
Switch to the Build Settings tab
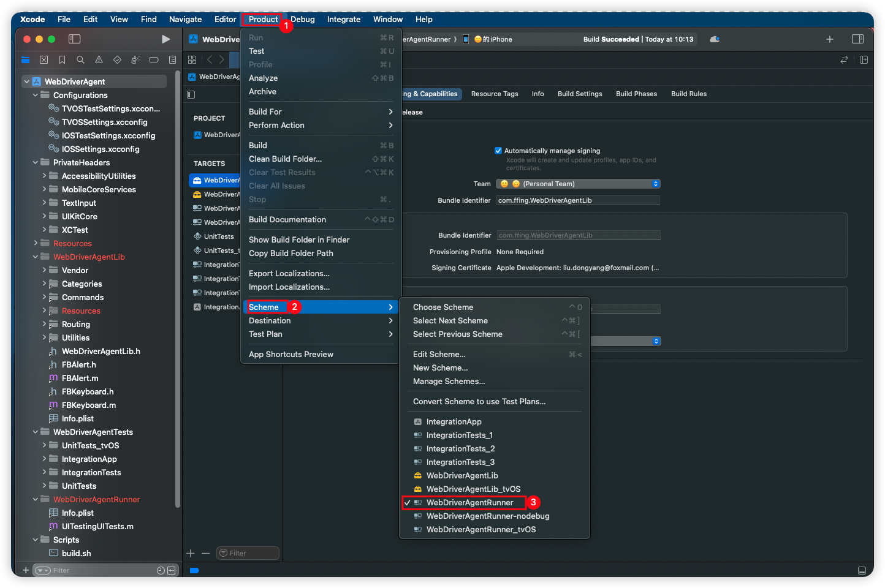[579, 94]
